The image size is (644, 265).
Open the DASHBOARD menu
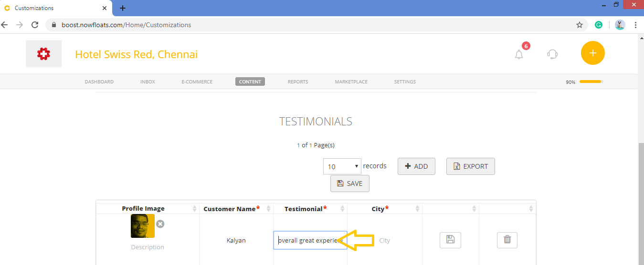[x=99, y=82]
